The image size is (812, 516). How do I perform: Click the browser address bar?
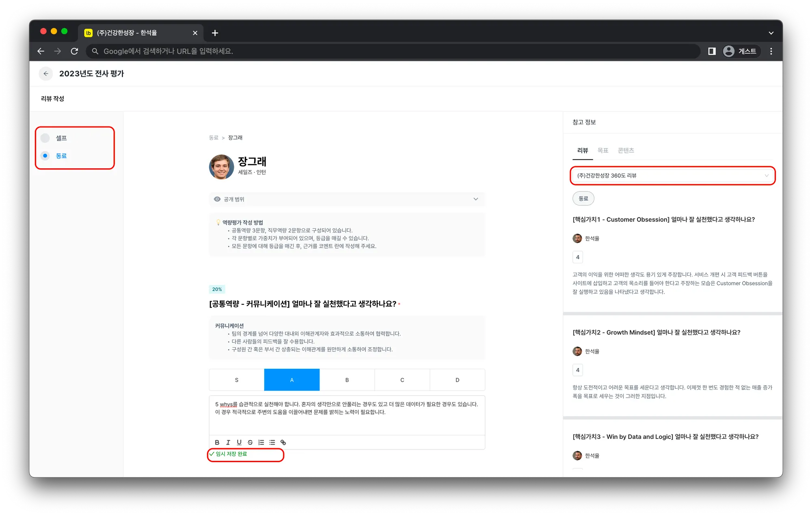click(393, 51)
